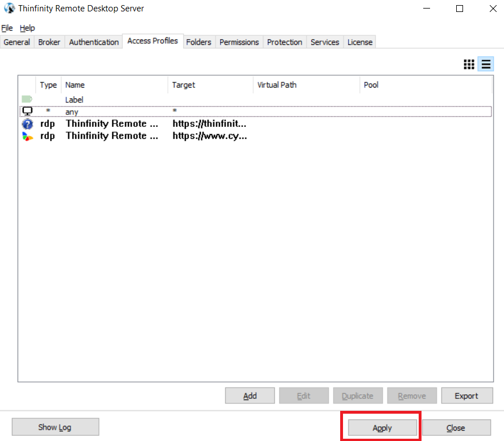Open the File menu
Image resolution: width=504 pixels, height=441 pixels.
pyautogui.click(x=7, y=28)
